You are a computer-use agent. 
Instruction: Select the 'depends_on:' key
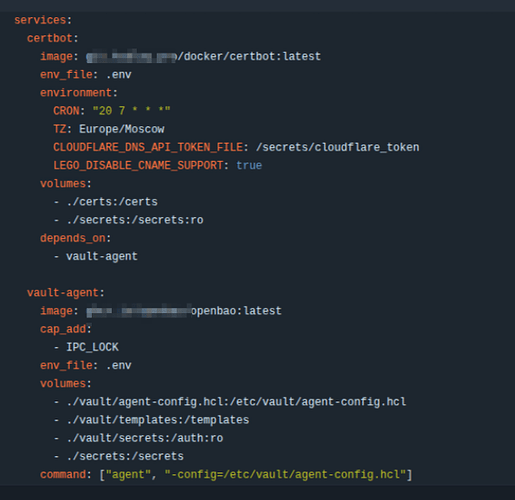click(75, 238)
